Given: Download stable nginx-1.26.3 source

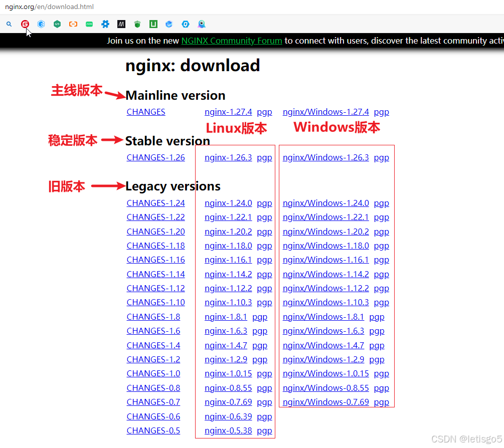Looking at the screenshot, I should [x=228, y=158].
